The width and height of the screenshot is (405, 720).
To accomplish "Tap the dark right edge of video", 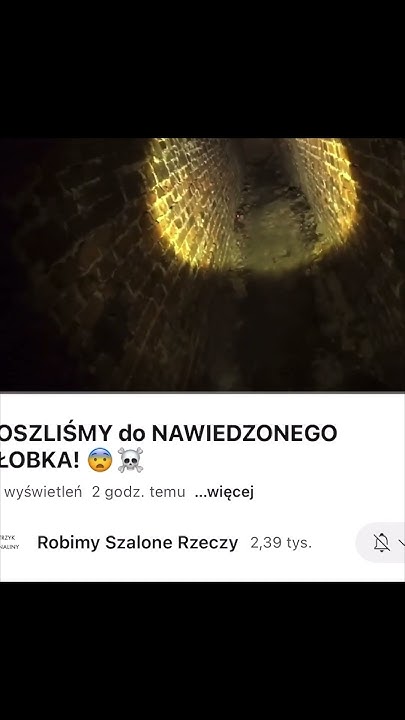I will (386, 276).
